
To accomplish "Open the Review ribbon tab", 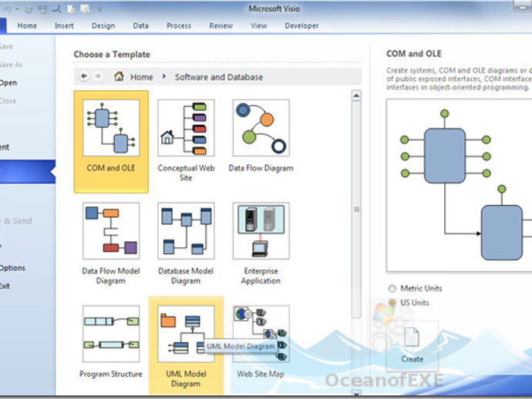I will pos(221,25).
